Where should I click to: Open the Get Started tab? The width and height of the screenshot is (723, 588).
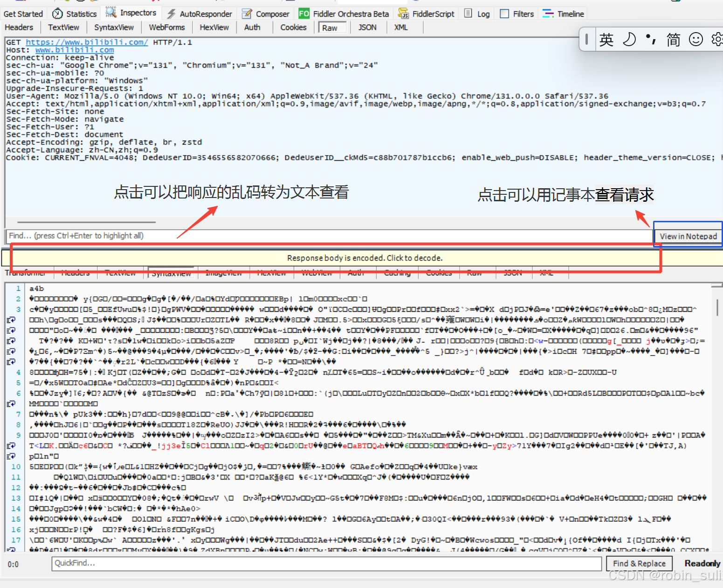click(x=23, y=14)
